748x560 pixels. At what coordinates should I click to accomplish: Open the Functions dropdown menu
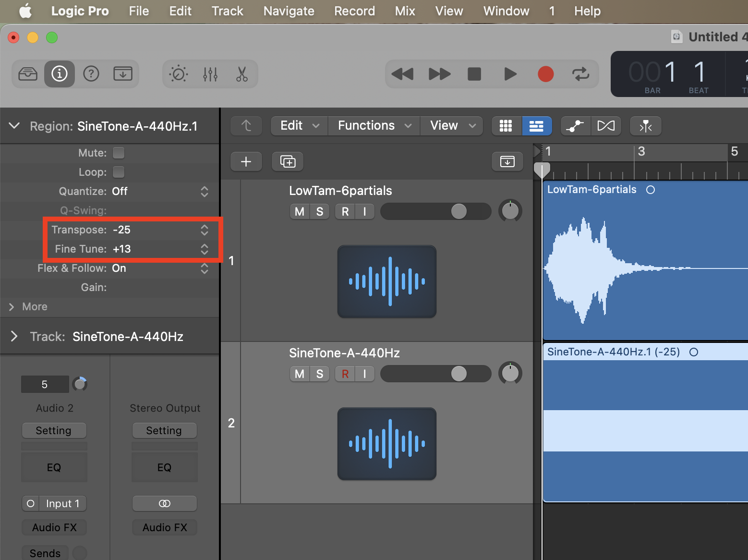click(374, 126)
